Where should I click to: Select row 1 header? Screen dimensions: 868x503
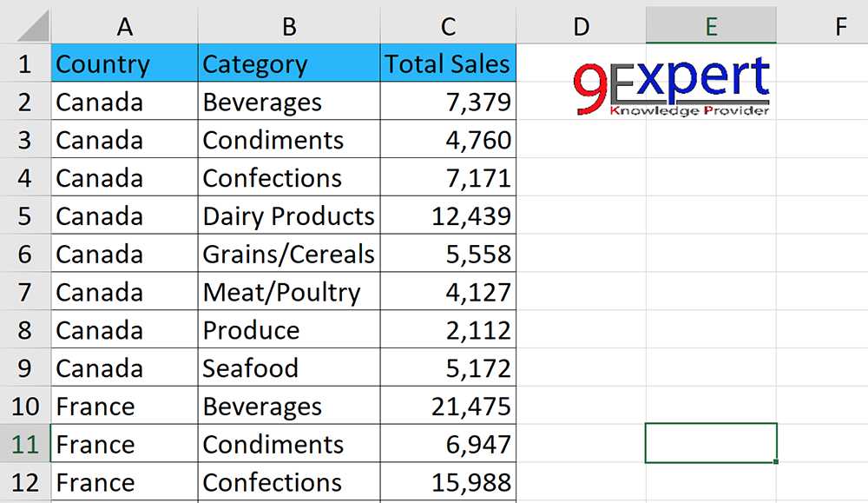pos(26,63)
